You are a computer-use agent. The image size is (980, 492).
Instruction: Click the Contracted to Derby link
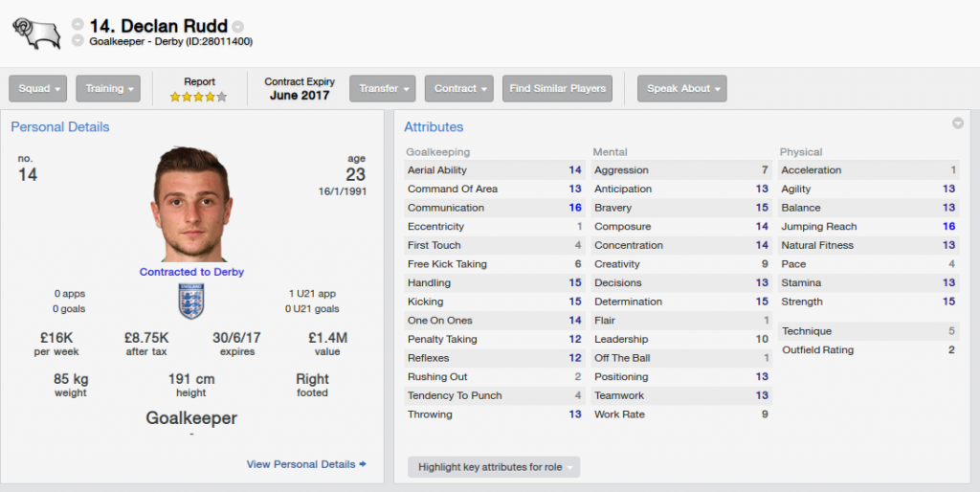coord(191,272)
